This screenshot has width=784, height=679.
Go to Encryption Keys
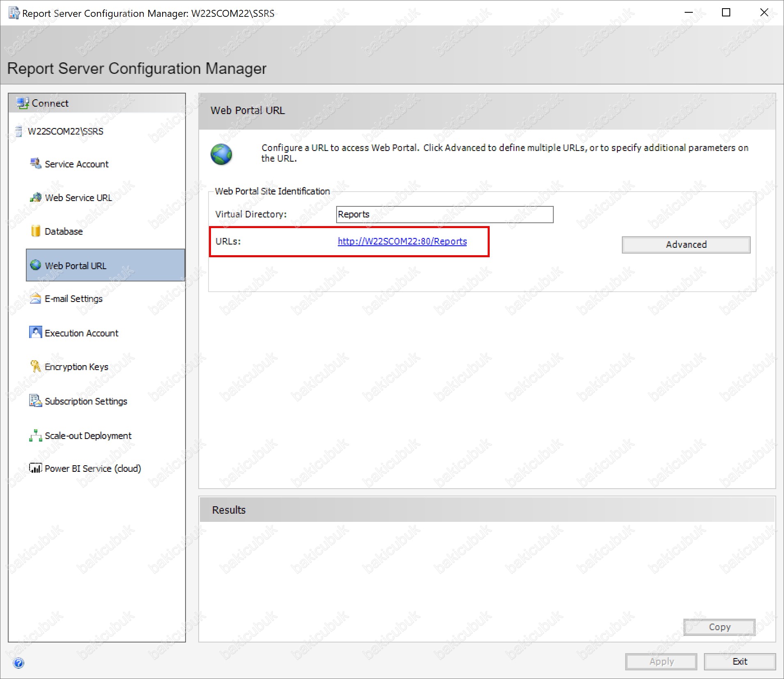coord(76,367)
